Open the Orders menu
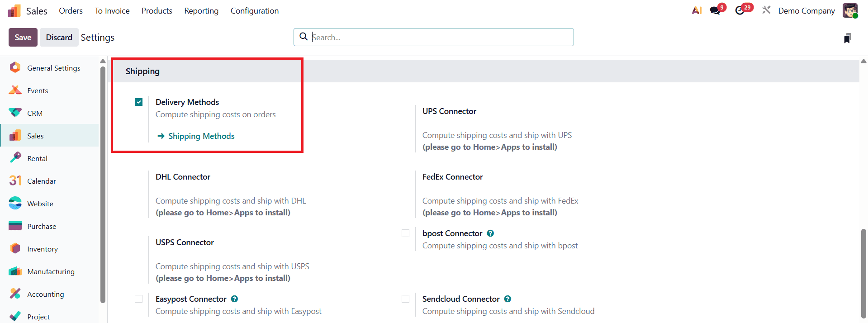Viewport: 868px width, 323px height. [71, 11]
